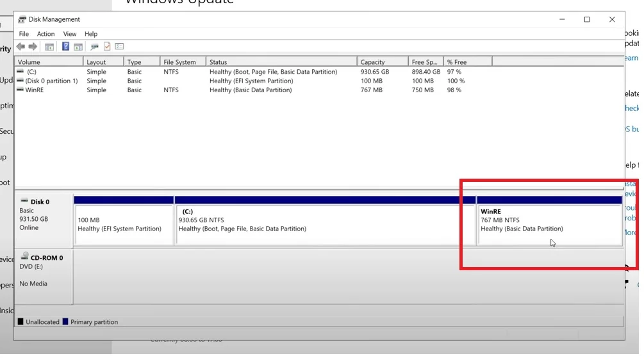Click the CD-ROM 0 disc icon
The width and height of the screenshot is (644, 358).
click(x=24, y=256)
